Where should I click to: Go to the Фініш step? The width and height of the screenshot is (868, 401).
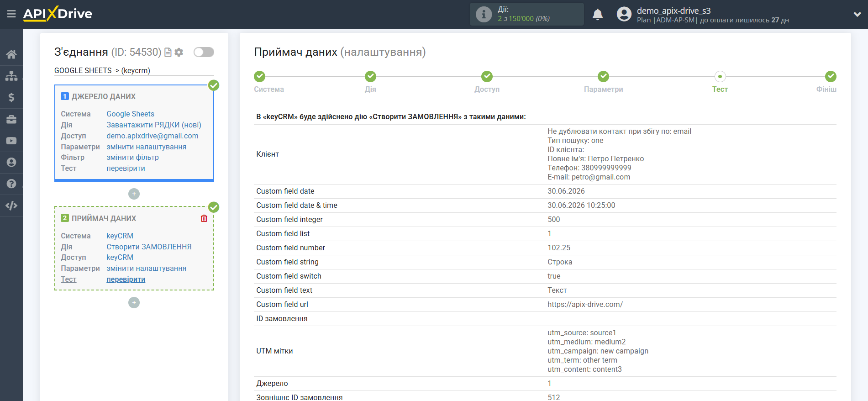click(831, 76)
